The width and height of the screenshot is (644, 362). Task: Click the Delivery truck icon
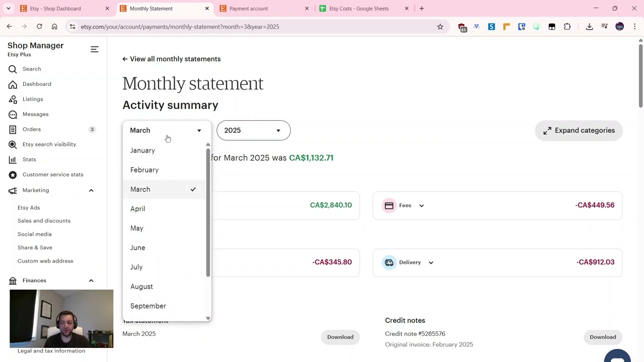389,262
